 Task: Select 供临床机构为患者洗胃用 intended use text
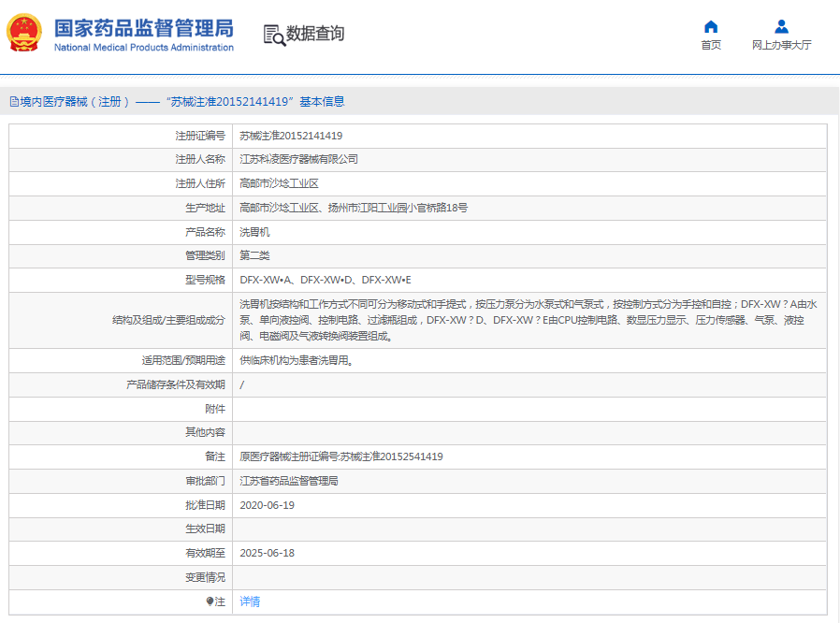[297, 360]
